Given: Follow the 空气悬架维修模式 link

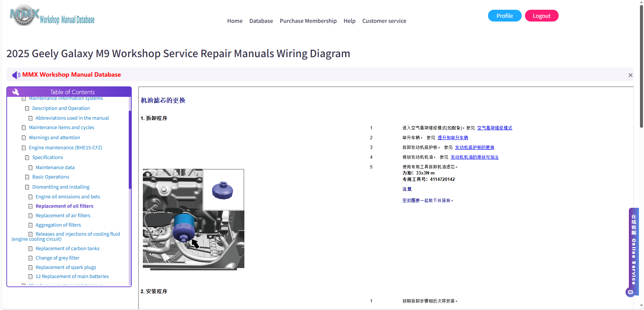Looking at the screenshot, I should (494, 128).
